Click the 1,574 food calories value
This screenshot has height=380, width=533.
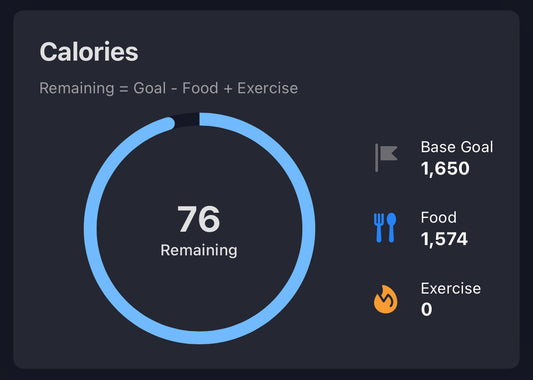click(x=444, y=239)
